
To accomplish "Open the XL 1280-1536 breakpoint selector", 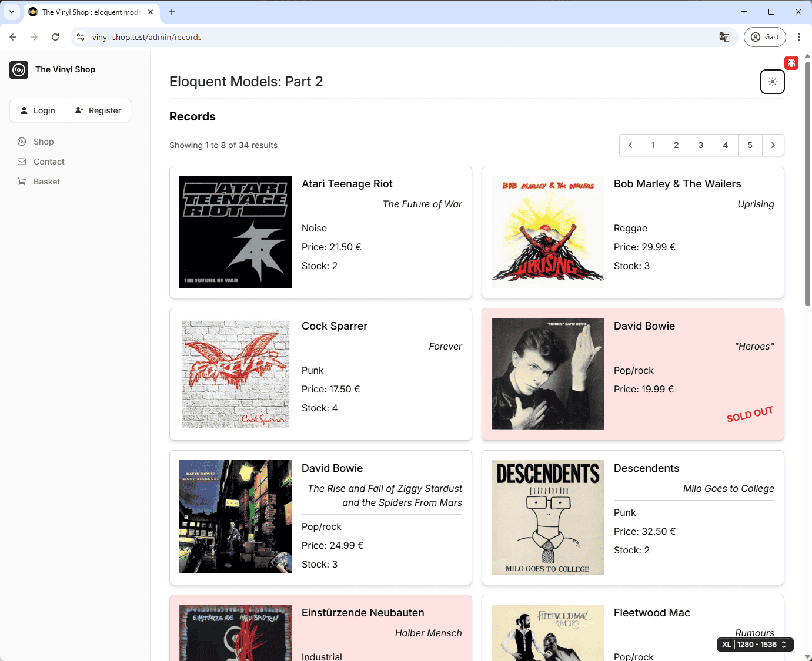I will point(756,645).
